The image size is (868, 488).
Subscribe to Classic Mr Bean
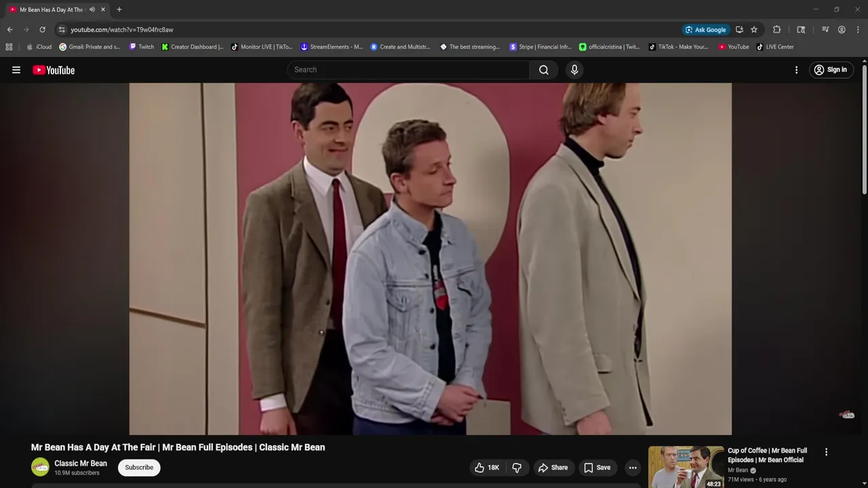(x=139, y=468)
